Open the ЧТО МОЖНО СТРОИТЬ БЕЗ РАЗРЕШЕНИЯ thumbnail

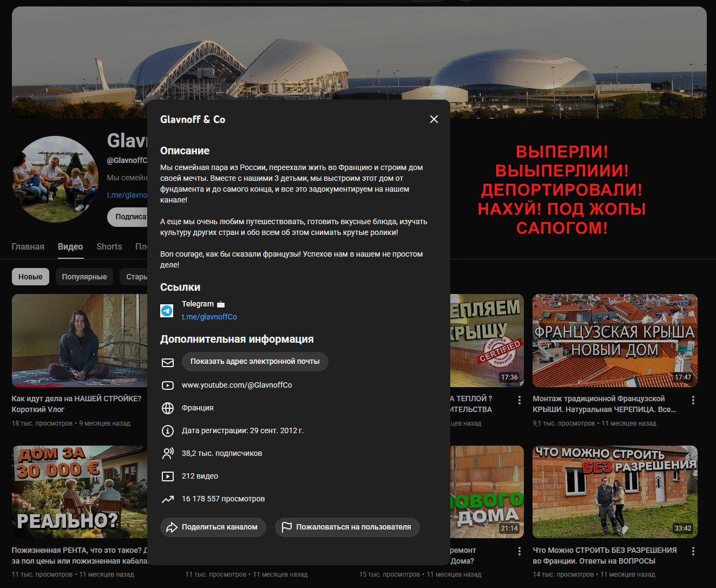[615, 492]
